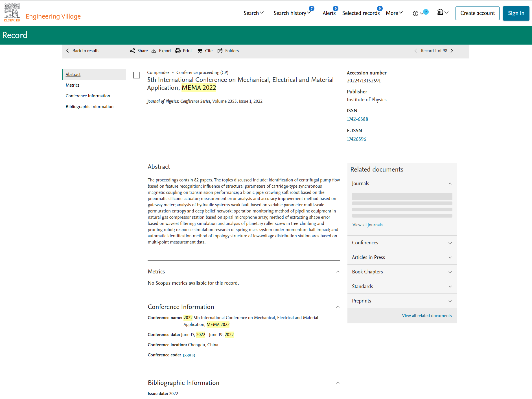Open the Search dropdown menu
The image size is (532, 399).
coord(253,13)
